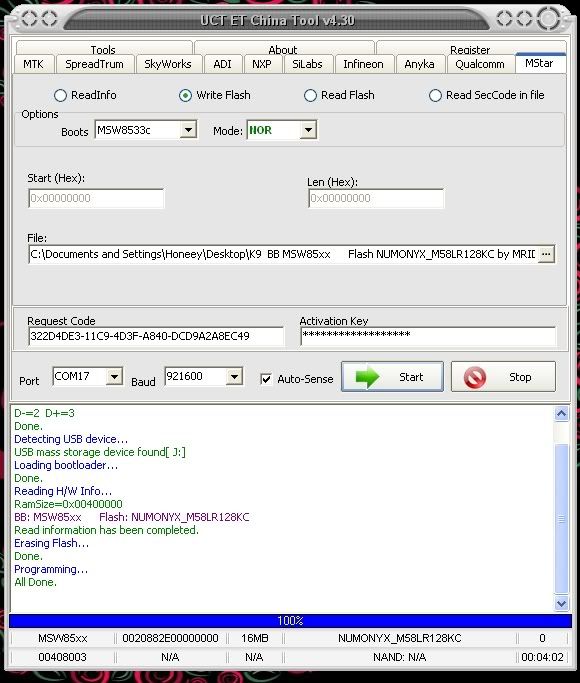Click the second round button at title bar left
The image size is (580, 683).
[49, 19]
